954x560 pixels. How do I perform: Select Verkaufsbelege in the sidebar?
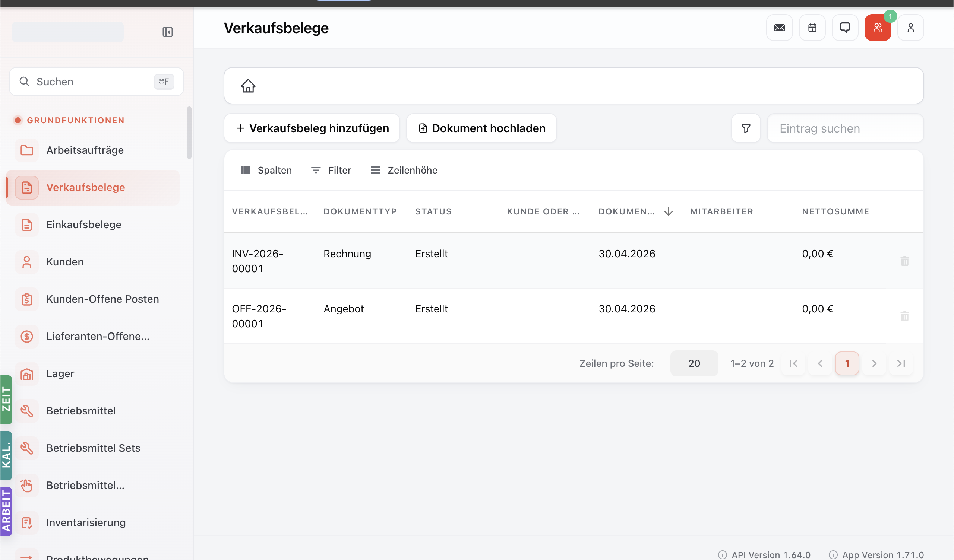(x=93, y=187)
